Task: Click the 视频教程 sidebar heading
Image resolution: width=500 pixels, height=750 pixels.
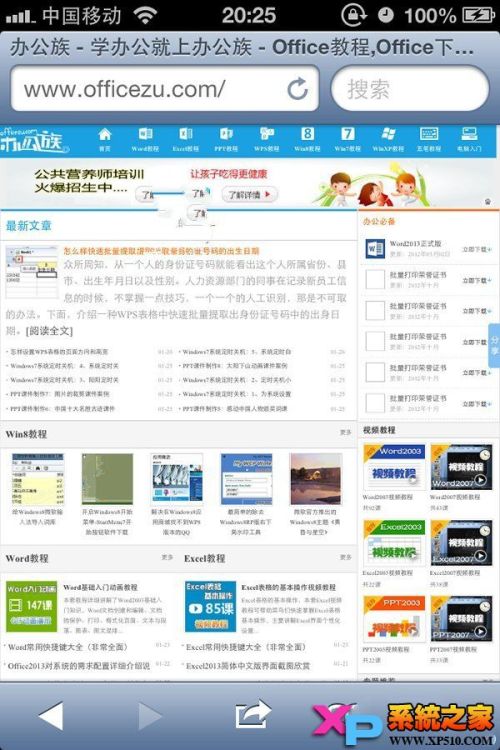Action: [x=379, y=430]
